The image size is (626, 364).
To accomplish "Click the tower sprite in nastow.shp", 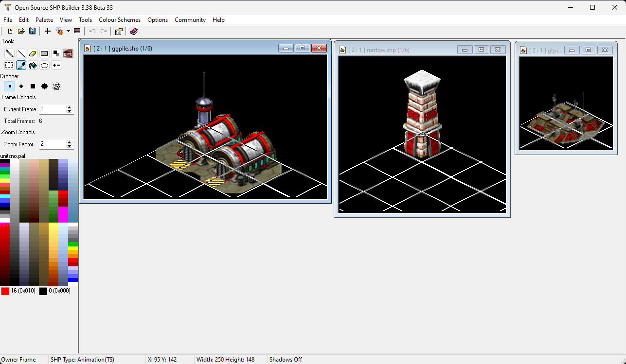I will coord(422,114).
